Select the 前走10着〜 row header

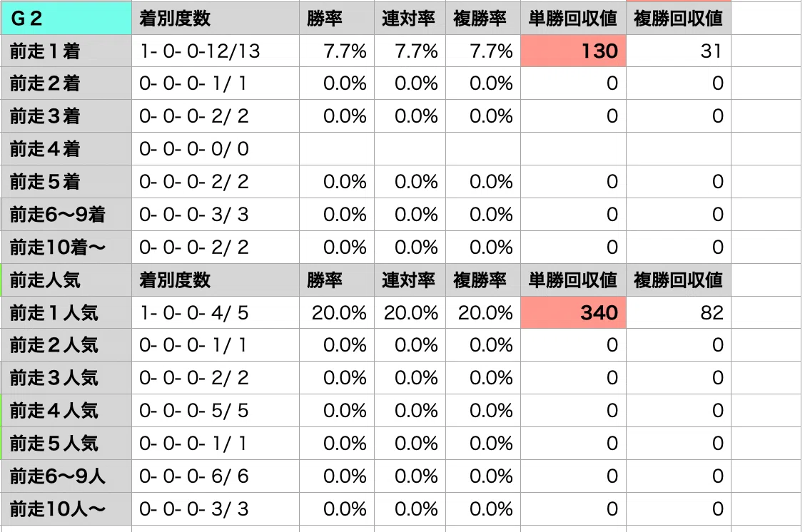(x=66, y=247)
